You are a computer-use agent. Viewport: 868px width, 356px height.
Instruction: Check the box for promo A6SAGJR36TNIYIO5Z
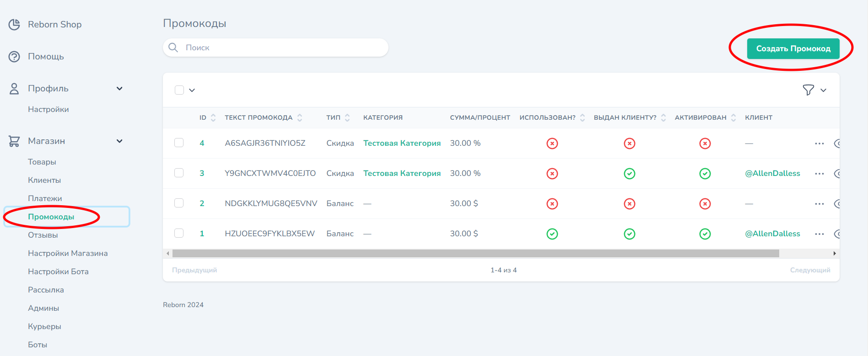(179, 143)
